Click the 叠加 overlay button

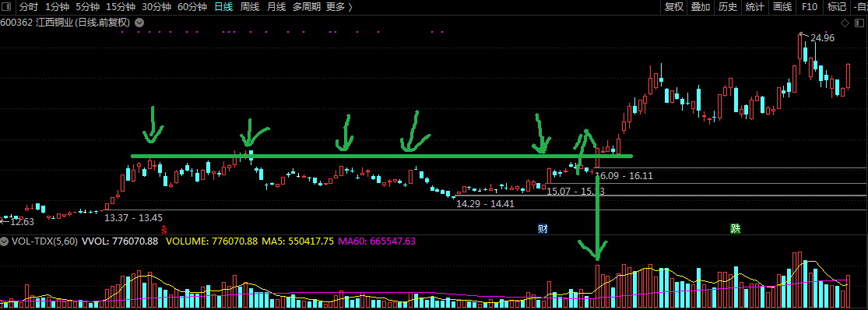[x=701, y=7]
